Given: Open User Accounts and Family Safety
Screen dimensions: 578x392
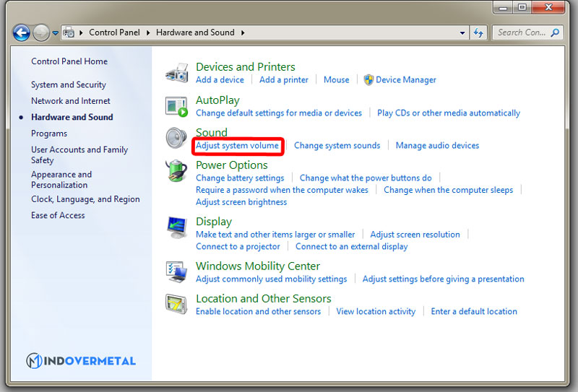Looking at the screenshot, I should tap(79, 154).
